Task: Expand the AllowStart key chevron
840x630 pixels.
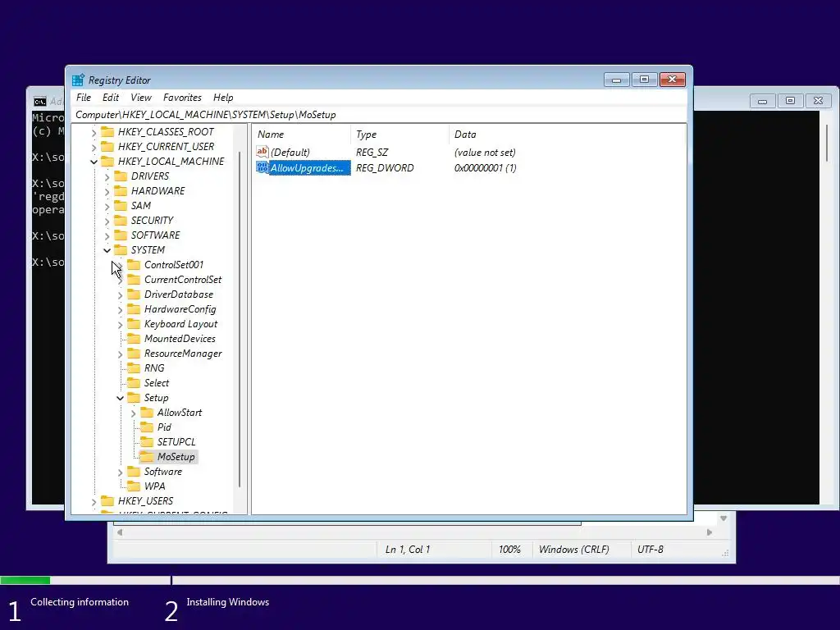Action: [x=133, y=413]
